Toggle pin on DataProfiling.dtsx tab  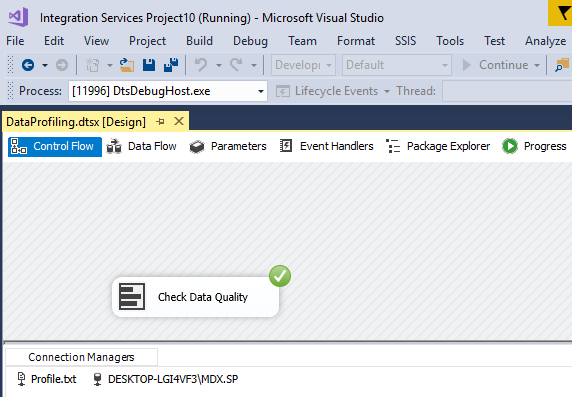[160, 122]
